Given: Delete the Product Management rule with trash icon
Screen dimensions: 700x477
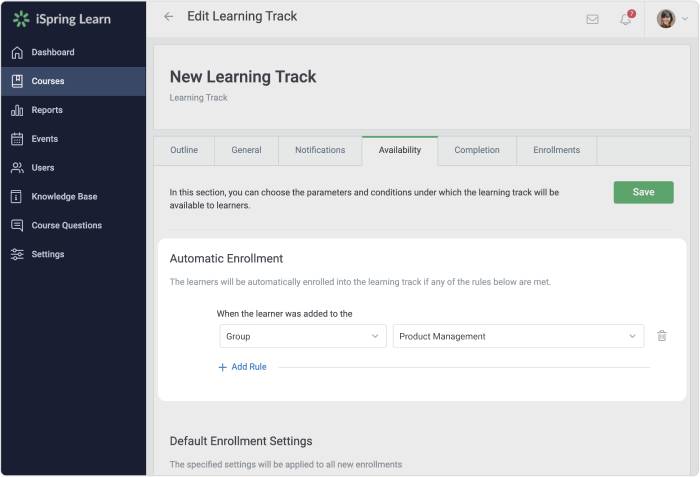Looking at the screenshot, I should pyautogui.click(x=662, y=335).
